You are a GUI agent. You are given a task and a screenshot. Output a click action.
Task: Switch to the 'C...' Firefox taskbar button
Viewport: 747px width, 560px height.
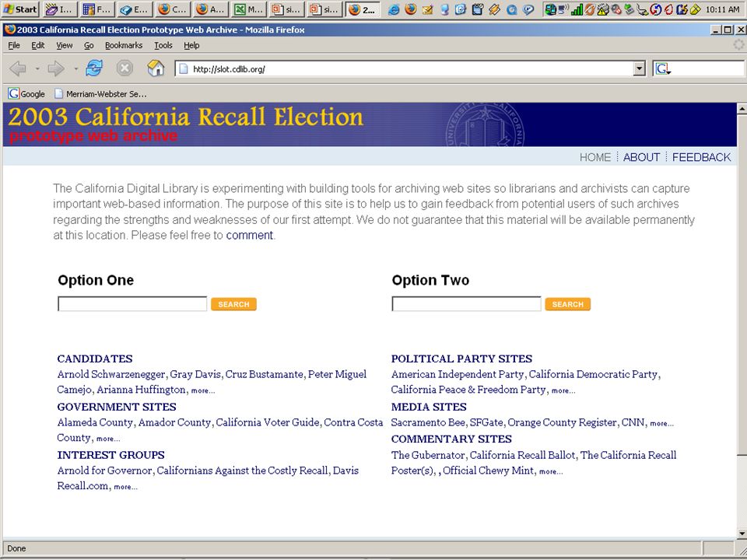(x=174, y=9)
